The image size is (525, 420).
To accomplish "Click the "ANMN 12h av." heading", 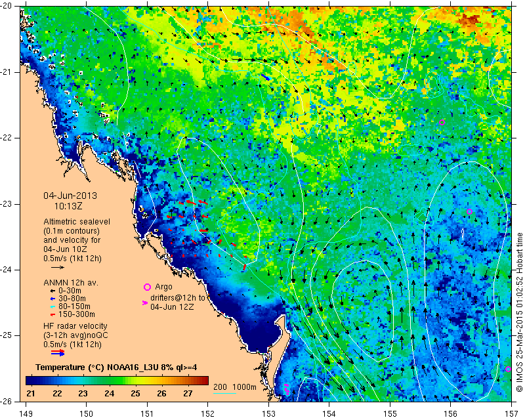I will [x=71, y=283].
